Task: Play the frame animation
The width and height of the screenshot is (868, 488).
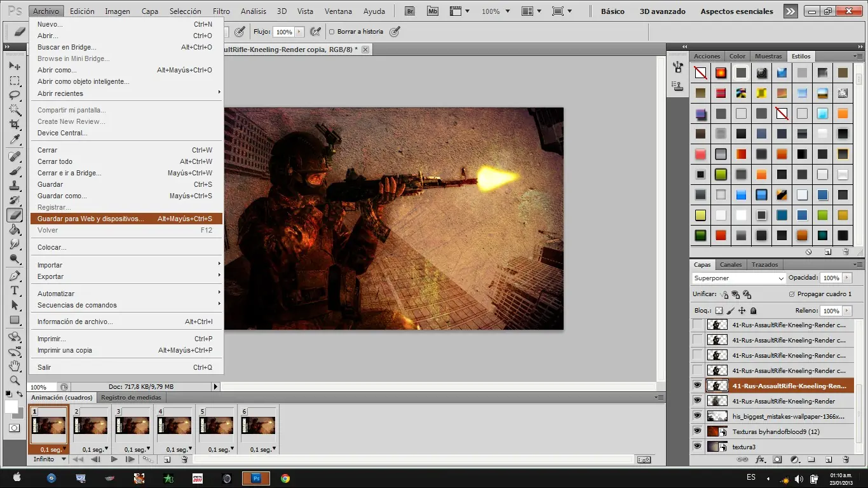Action: [114, 459]
